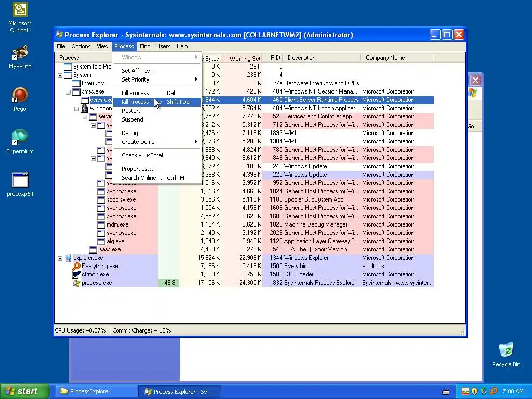Click the Start button
Image resolution: width=532 pixels, height=399 pixels.
[25, 392]
